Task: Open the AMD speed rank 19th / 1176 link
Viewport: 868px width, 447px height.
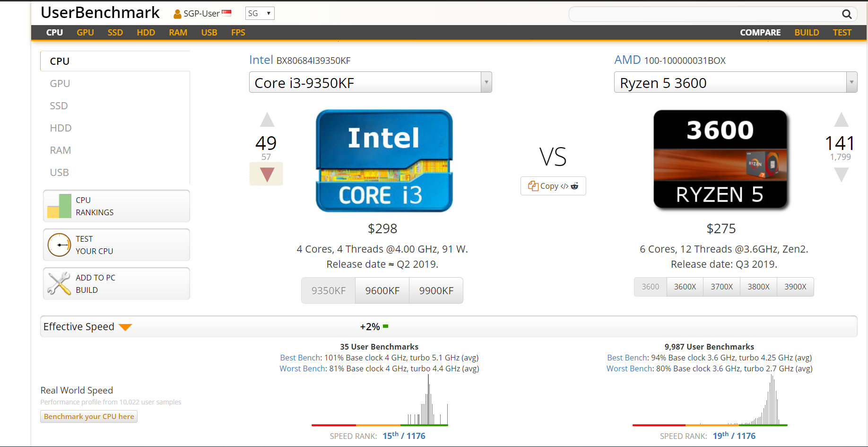Action: click(x=734, y=436)
